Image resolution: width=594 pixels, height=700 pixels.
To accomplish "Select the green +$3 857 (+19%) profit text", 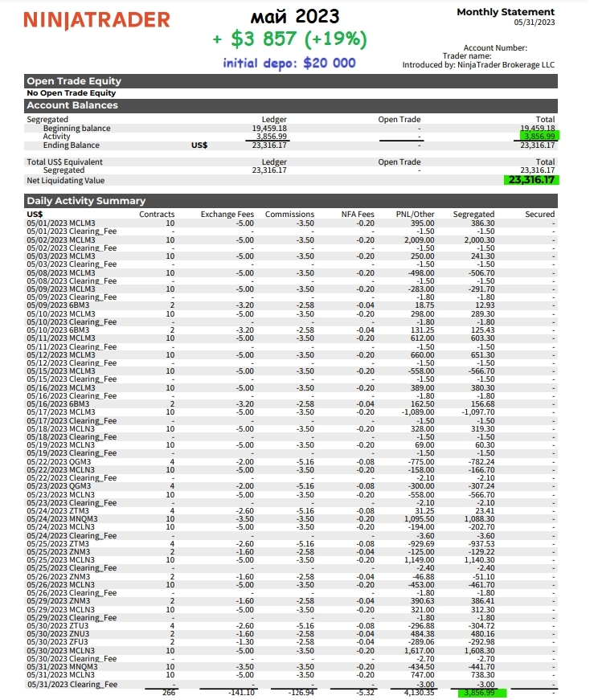I will [x=290, y=39].
